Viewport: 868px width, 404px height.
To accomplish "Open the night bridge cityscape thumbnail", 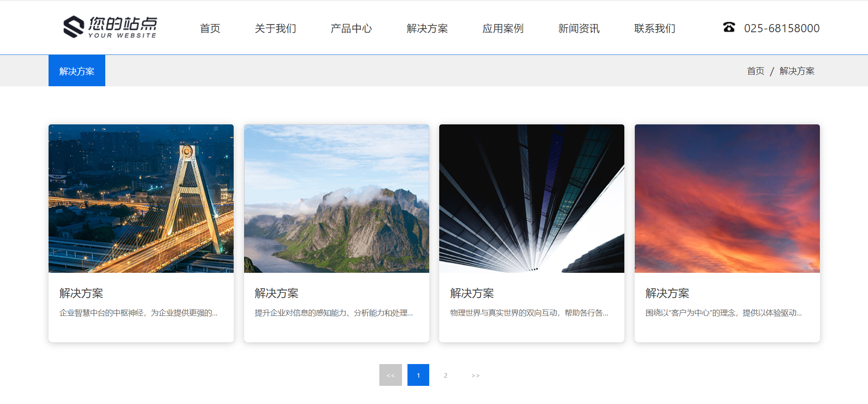I will tap(141, 198).
